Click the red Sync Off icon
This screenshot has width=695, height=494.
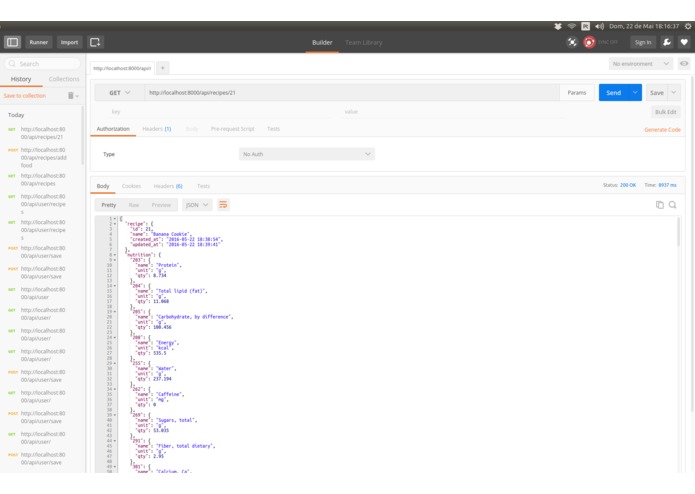click(589, 42)
